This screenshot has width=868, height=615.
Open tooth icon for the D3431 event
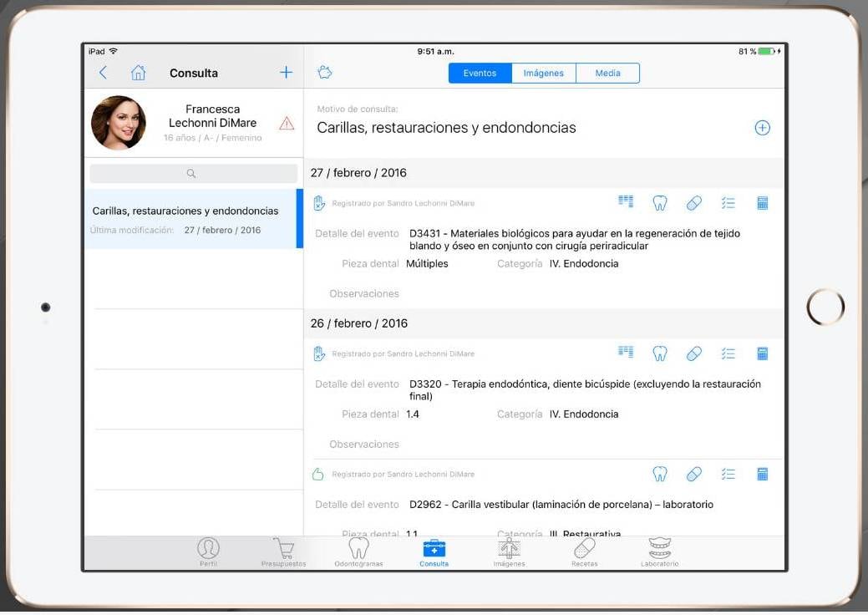tap(659, 203)
